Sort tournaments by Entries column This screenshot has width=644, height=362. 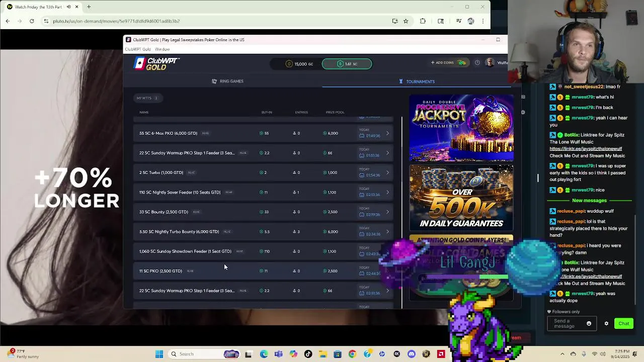(301, 112)
